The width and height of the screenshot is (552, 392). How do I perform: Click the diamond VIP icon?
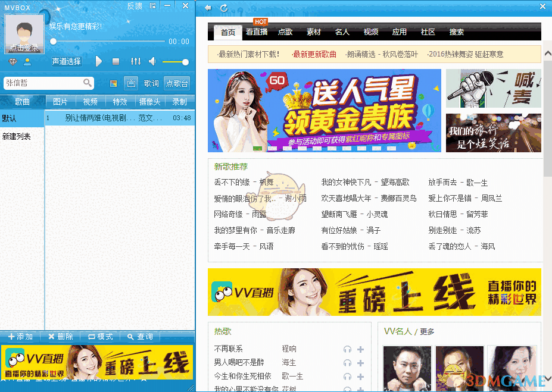(13, 62)
